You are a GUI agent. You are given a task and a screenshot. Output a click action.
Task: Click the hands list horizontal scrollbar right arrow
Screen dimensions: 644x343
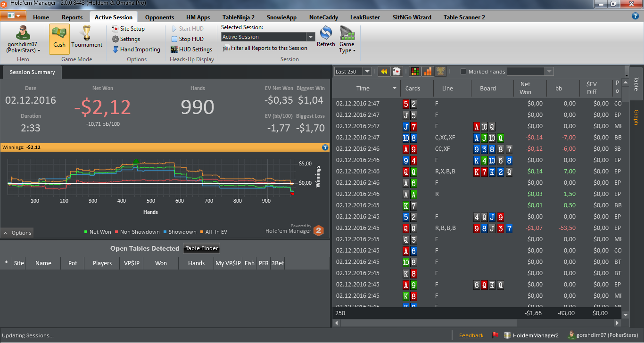coord(618,323)
